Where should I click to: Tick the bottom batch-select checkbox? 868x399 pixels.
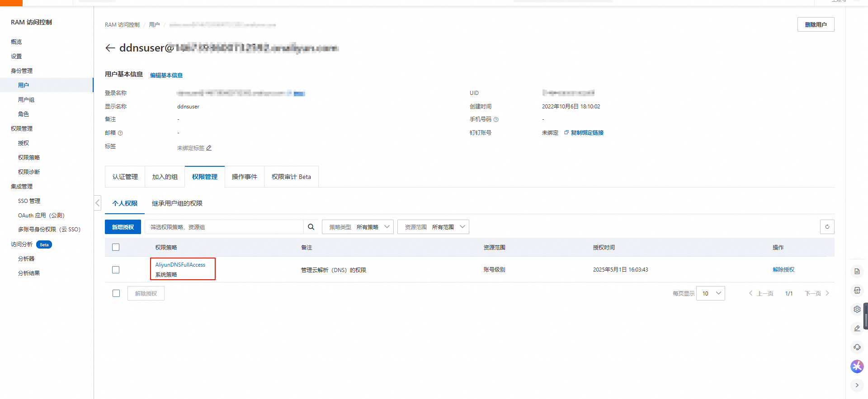pos(116,293)
